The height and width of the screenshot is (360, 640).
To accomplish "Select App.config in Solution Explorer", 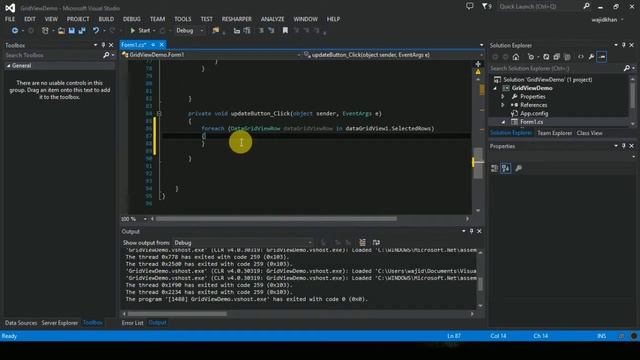I will coord(534,113).
